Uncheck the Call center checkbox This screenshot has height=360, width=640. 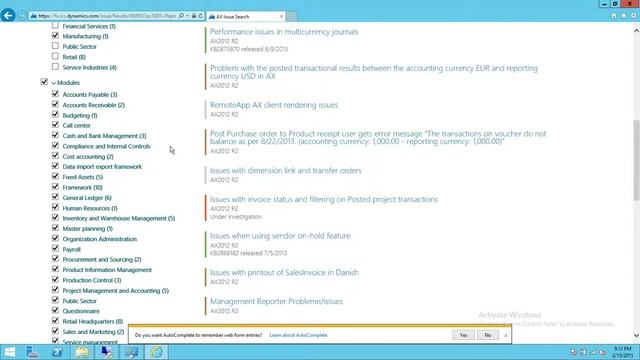click(55, 125)
